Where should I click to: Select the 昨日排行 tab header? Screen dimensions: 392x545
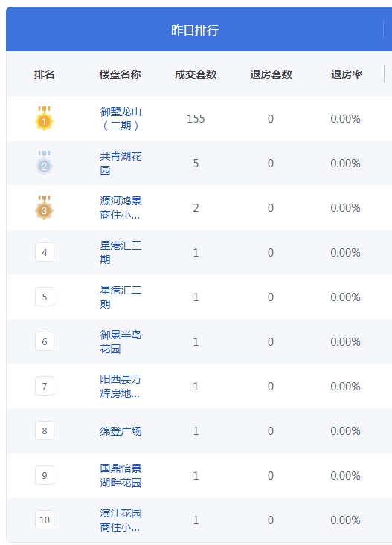pyautogui.click(x=195, y=30)
